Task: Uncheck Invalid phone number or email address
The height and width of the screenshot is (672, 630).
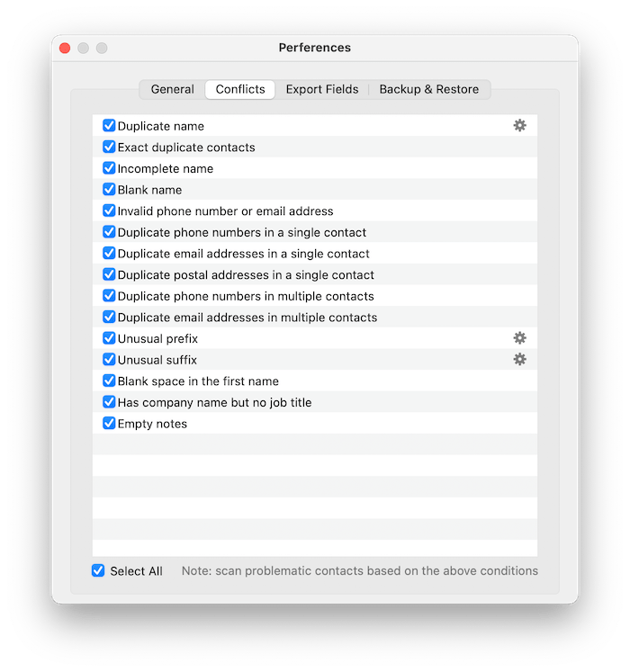Action: [109, 211]
